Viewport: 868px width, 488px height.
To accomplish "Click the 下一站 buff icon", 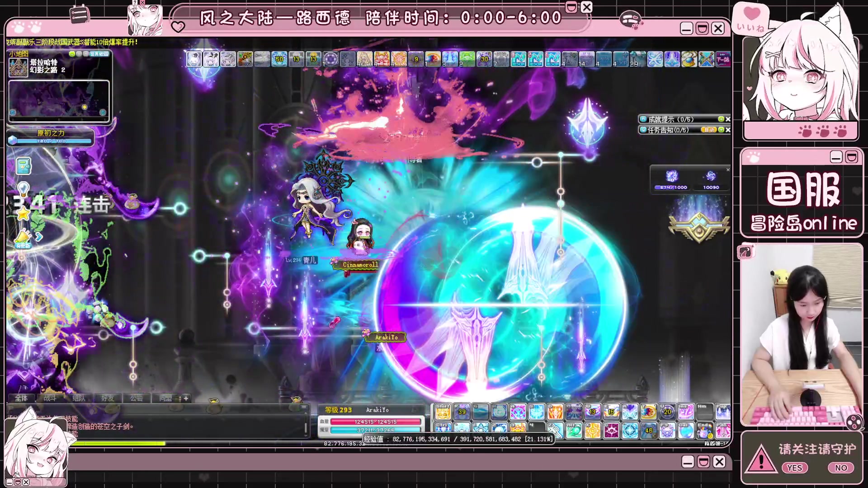I will (723, 59).
